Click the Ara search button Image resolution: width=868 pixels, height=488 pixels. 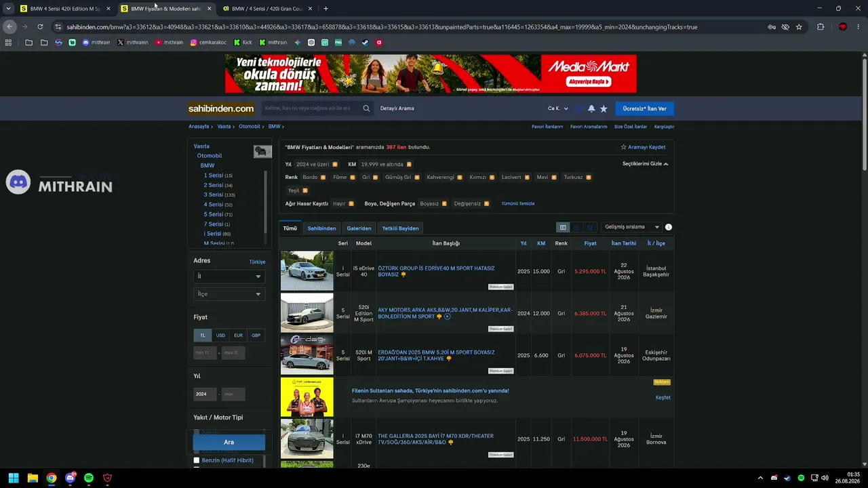[229, 443]
